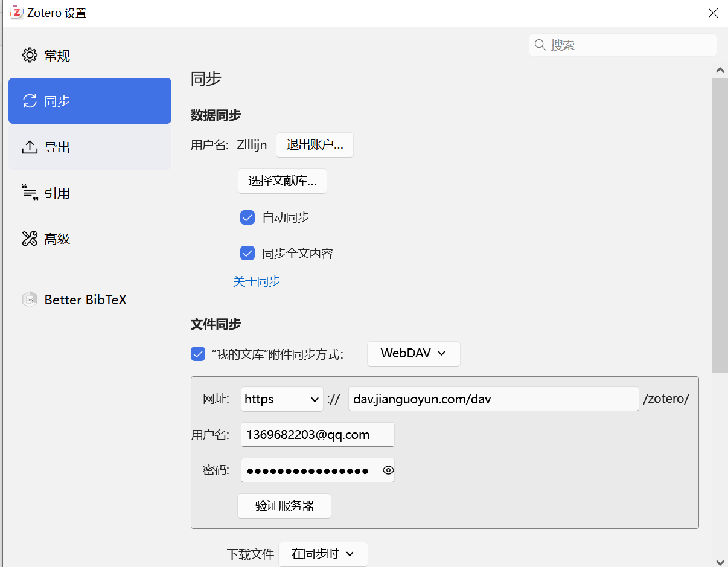Open the Better BibTeX pane label
728x567 pixels.
coord(86,300)
